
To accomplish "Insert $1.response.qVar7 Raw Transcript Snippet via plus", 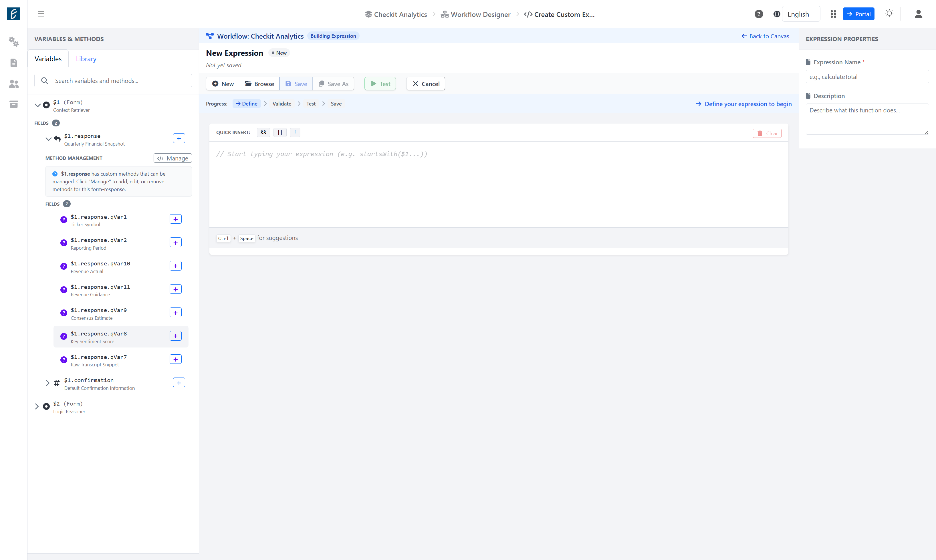I will (176, 360).
